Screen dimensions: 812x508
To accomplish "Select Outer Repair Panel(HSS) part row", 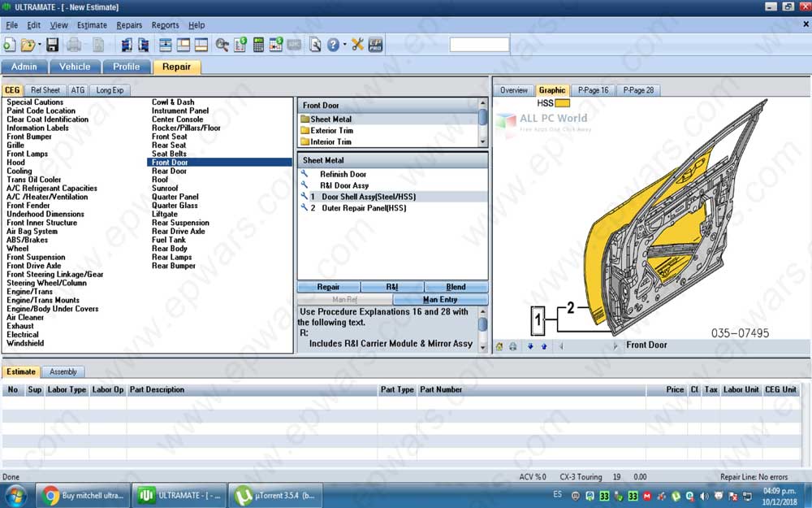I will point(393,208).
